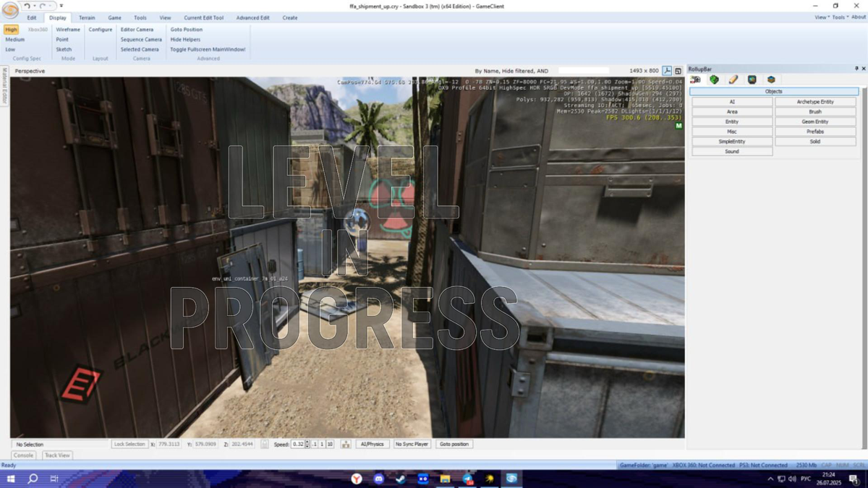The height and width of the screenshot is (488, 868).
Task: Click the 1493 x 800 viewport resolution label
Action: tap(644, 71)
